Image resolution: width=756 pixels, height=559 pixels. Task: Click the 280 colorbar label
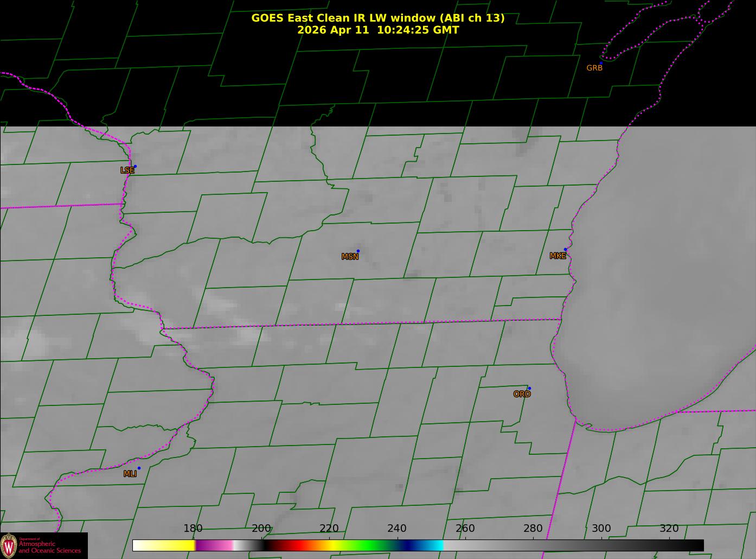tap(533, 529)
